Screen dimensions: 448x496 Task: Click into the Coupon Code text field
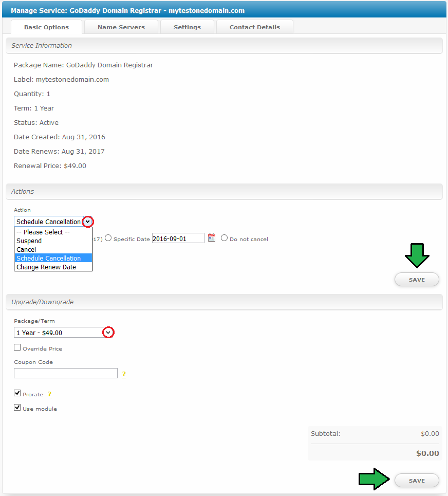66,373
